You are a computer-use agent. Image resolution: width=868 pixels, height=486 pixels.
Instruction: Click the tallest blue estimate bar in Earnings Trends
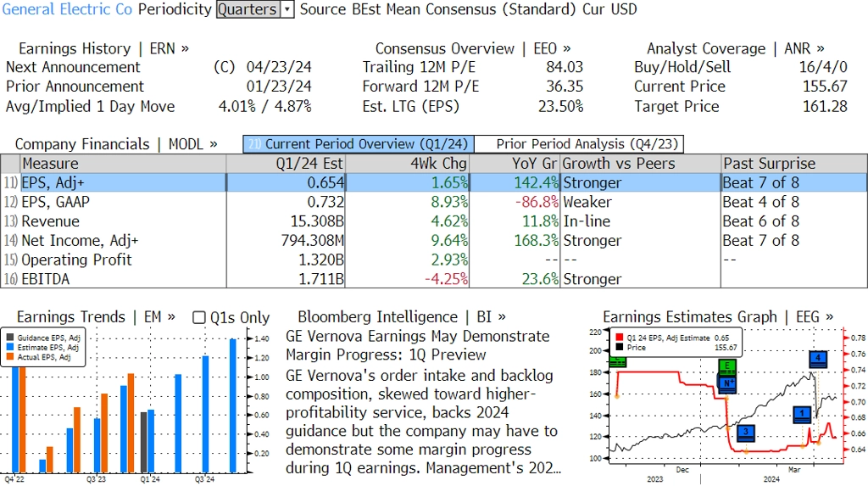[x=233, y=405]
